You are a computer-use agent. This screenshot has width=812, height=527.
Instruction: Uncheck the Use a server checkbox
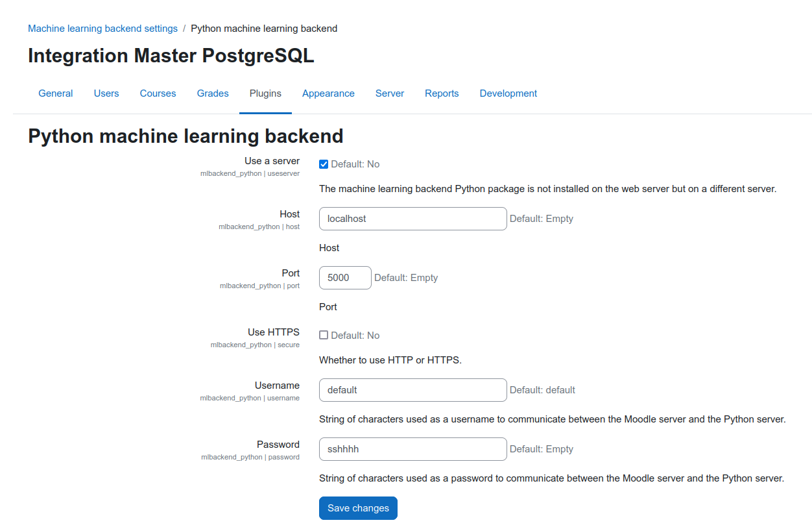pos(324,164)
